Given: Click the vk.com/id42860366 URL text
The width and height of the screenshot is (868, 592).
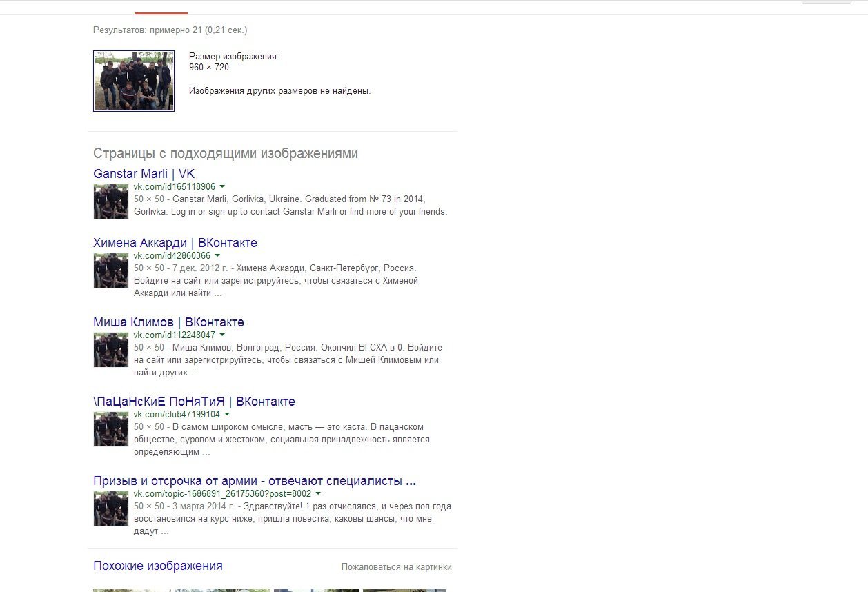Looking at the screenshot, I should (x=172, y=256).
